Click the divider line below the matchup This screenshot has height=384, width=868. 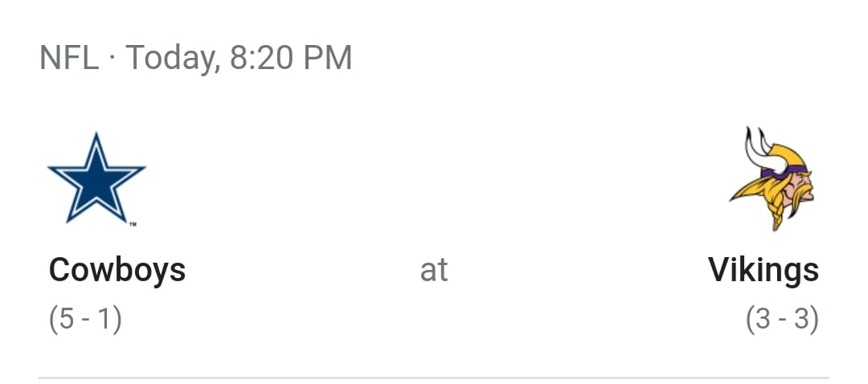click(x=434, y=376)
